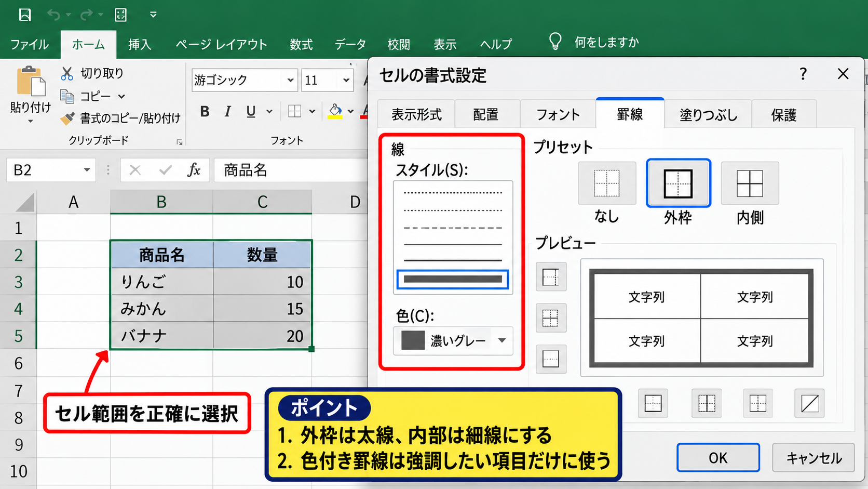The image size is (868, 489).
Task: Click the ? help button in the dialog
Action: coord(803,74)
